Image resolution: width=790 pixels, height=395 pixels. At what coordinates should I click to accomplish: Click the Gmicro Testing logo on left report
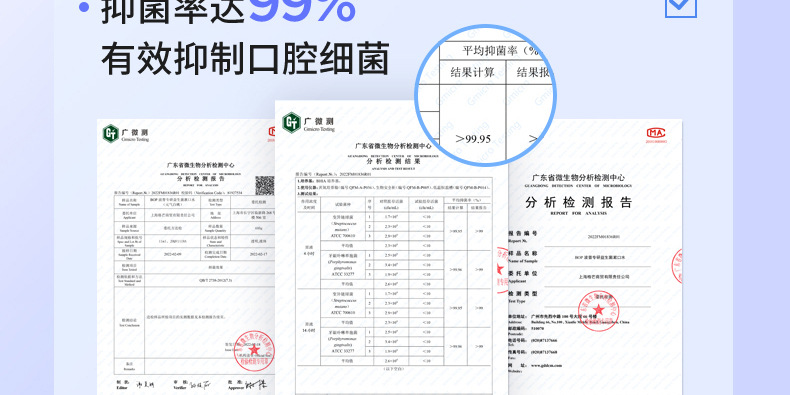126,134
